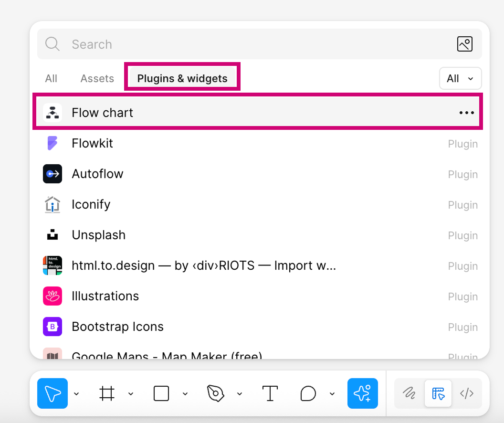Select the Comment tool
This screenshot has height=423, width=504.
tap(308, 393)
